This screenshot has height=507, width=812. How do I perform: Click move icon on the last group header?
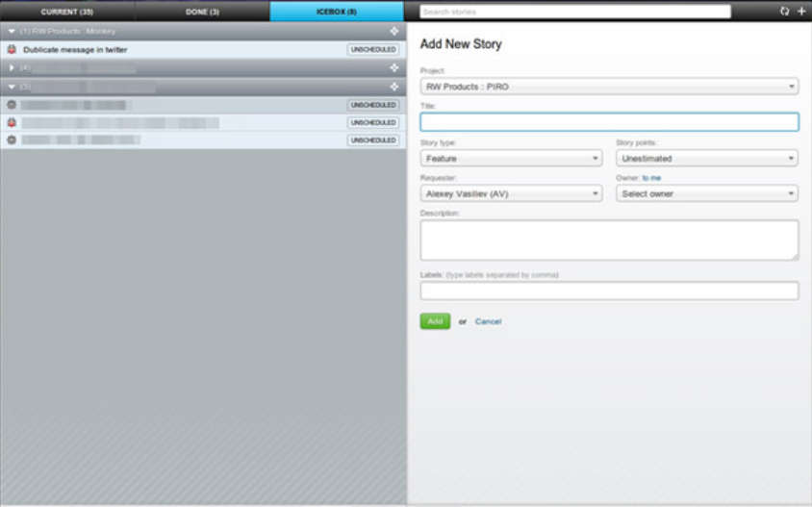(394, 87)
